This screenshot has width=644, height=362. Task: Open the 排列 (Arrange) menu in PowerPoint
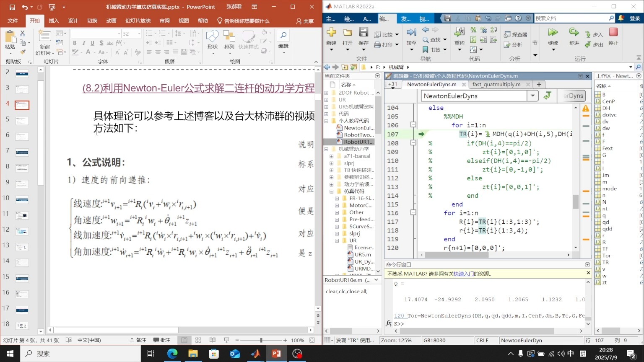click(229, 41)
